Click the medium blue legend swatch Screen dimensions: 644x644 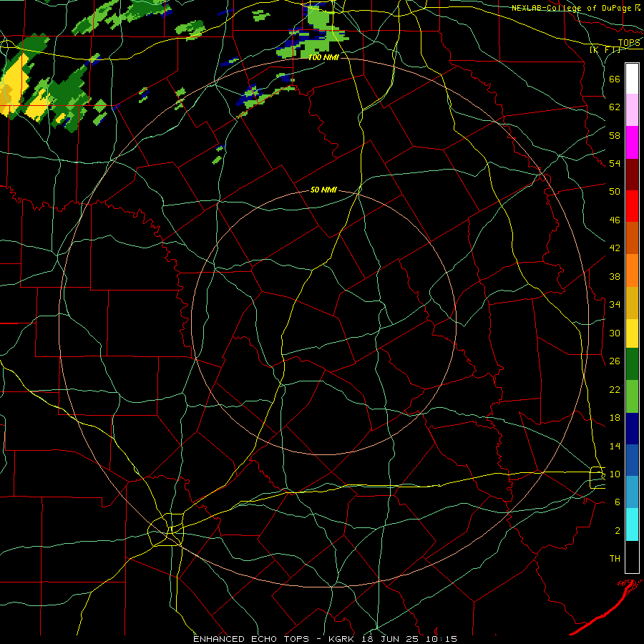tap(632, 460)
